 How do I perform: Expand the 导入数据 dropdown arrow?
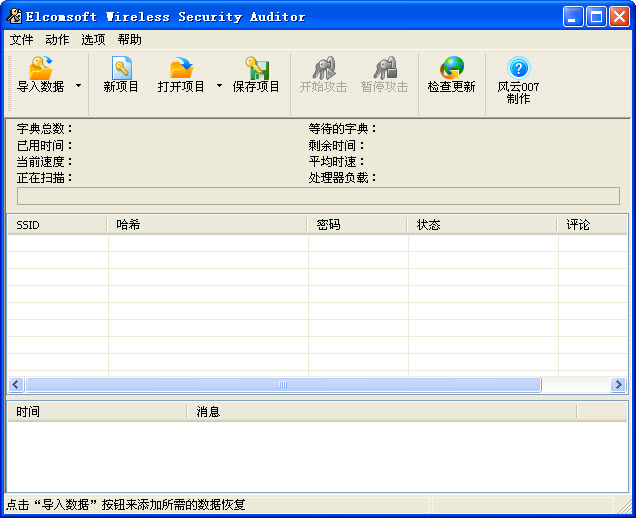click(x=78, y=86)
